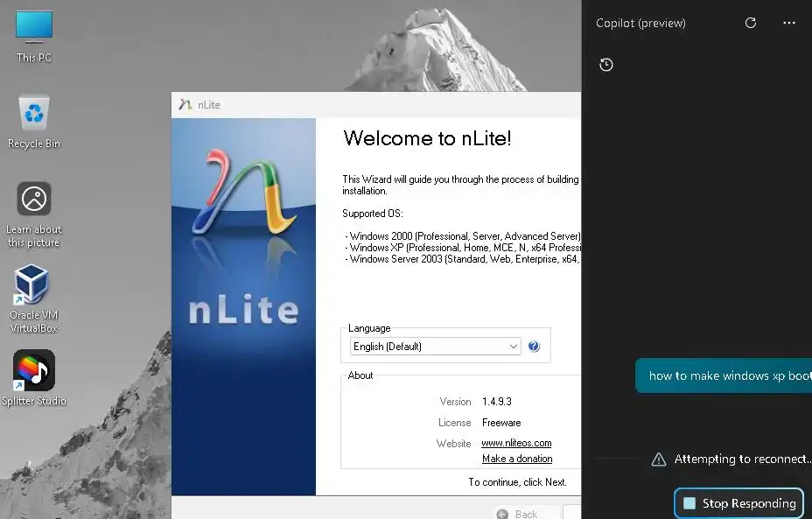Click the 'how to make windows xp' chat message
Viewport: 812px width, 519px height.
(724, 375)
